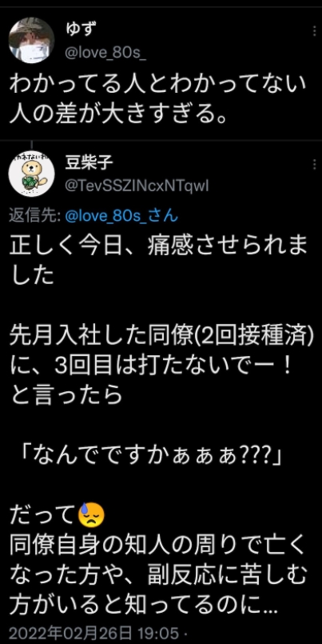View 豆柴子's avatar with the dog mascot

[x=31, y=173]
